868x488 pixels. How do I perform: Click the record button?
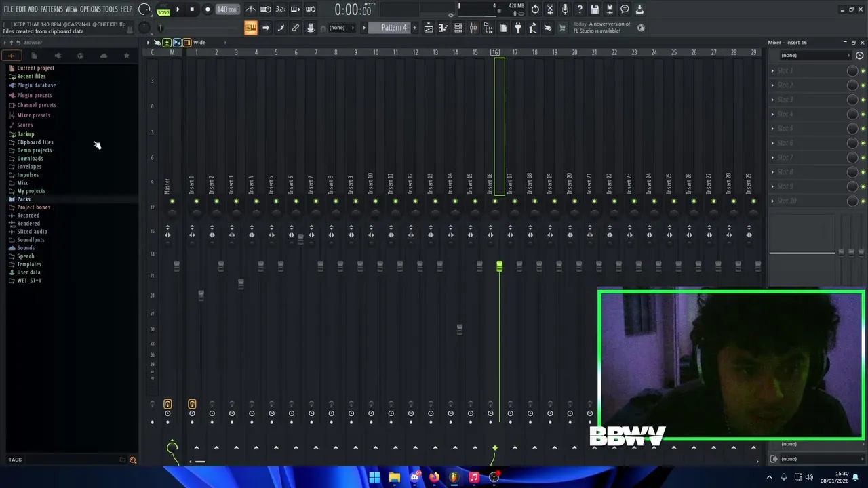click(x=208, y=9)
